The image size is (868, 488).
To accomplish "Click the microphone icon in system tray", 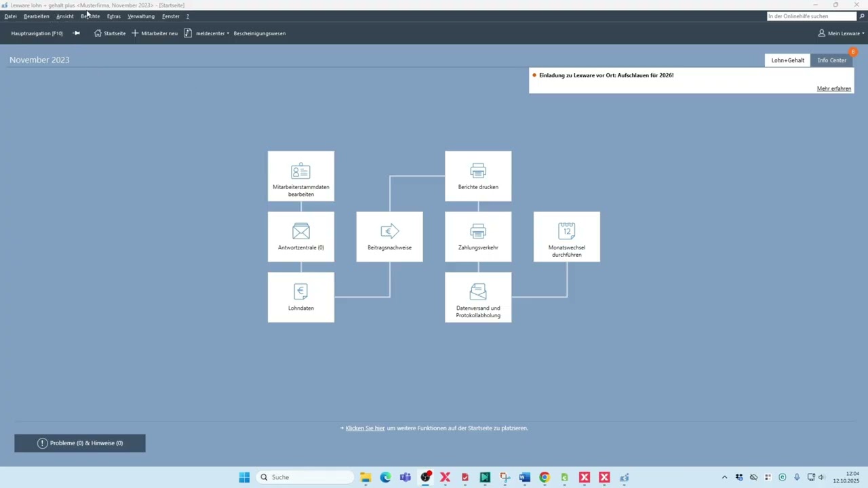I will point(797,477).
